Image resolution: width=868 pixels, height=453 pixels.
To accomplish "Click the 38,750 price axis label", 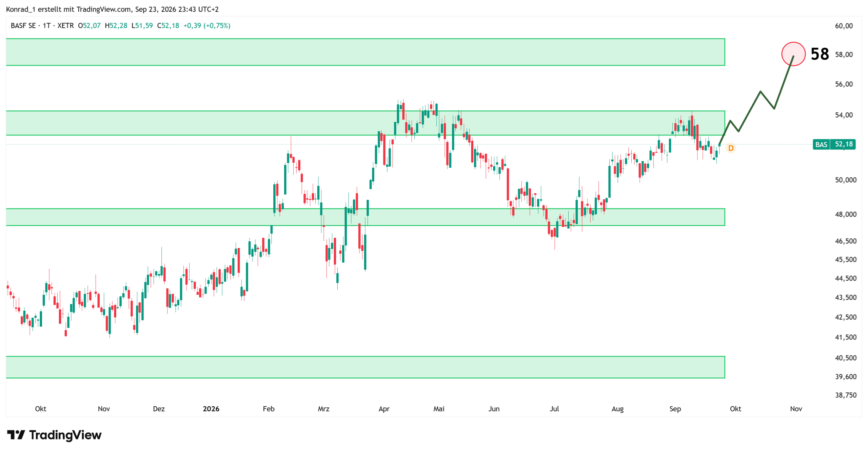I will click(845, 395).
